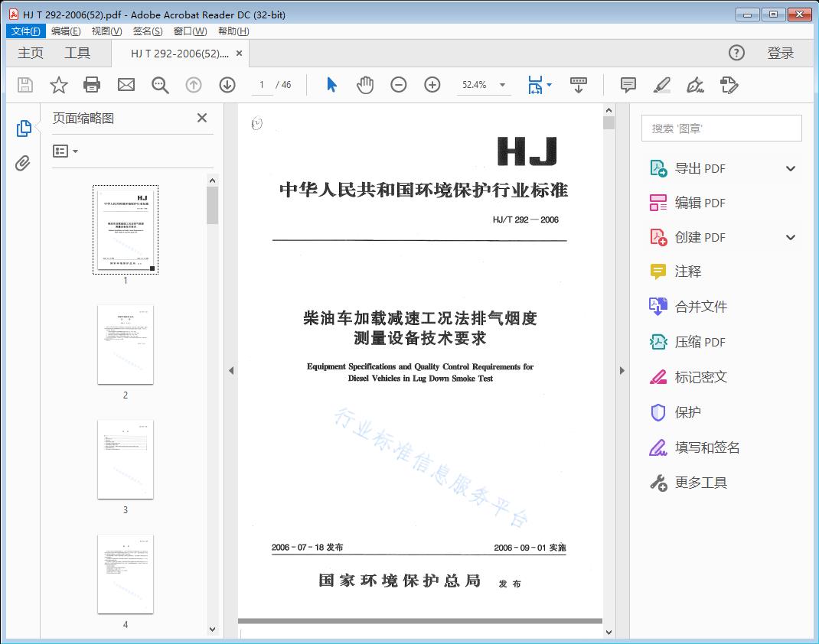Zoom out with the minus icon
The image size is (819, 644).
point(399,85)
